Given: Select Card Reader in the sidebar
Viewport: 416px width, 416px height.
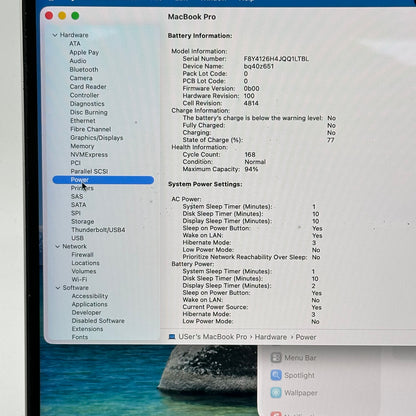Looking at the screenshot, I should (88, 87).
